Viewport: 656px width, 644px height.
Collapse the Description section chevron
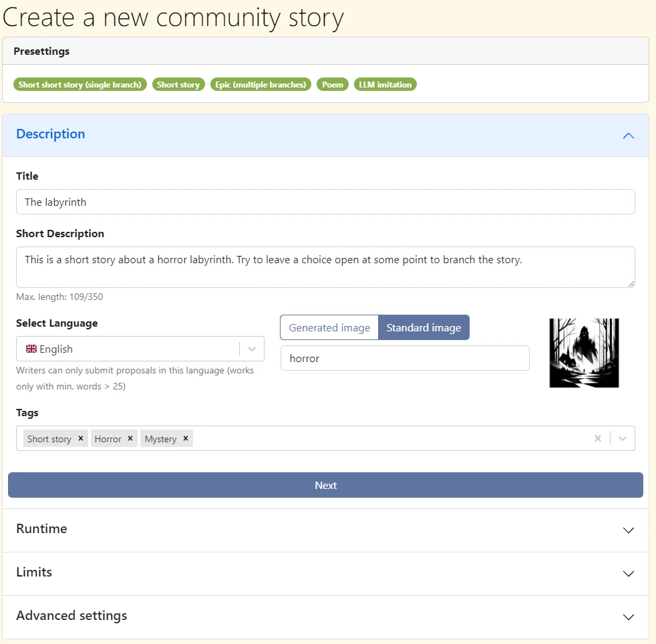628,135
